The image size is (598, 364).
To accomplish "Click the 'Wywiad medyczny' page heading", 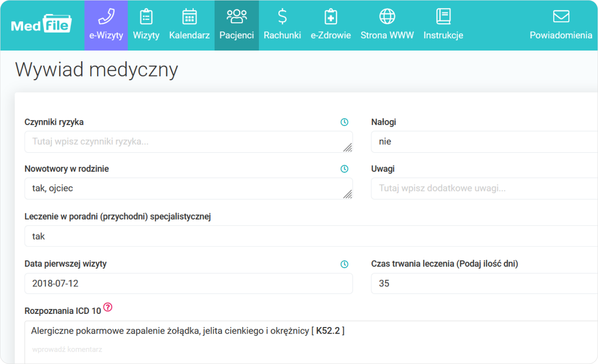I will coord(97,70).
